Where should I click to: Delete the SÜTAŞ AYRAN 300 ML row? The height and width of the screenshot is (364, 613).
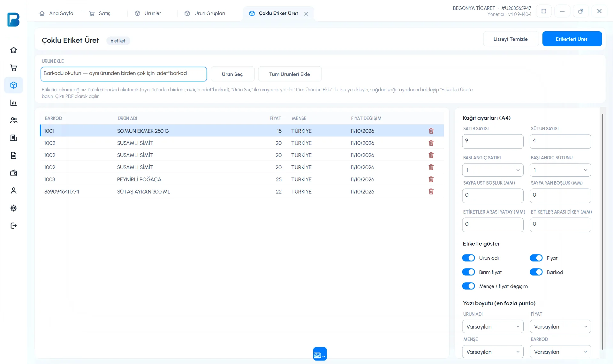point(431,192)
